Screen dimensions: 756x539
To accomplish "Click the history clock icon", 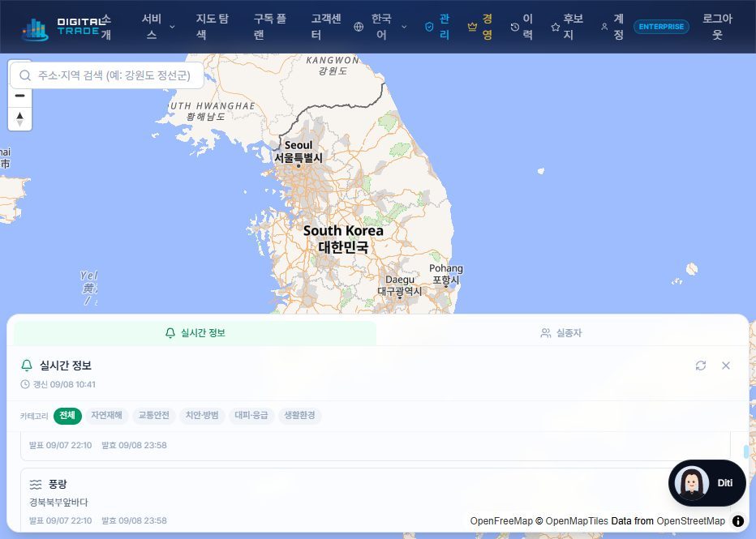I will (515, 27).
